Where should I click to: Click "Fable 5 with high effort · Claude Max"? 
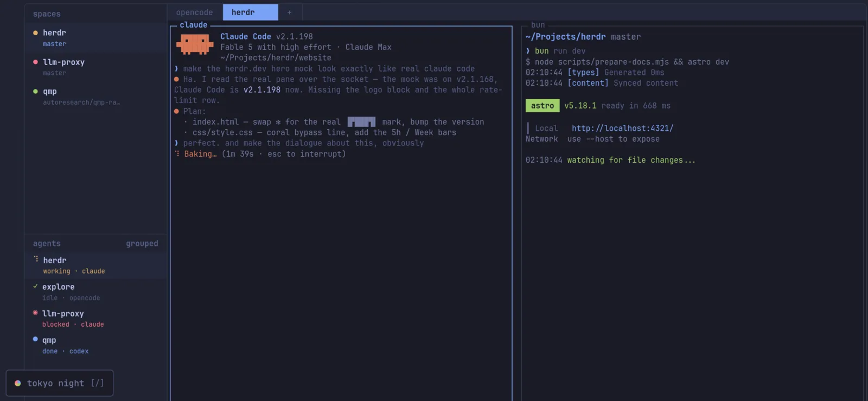tap(305, 47)
